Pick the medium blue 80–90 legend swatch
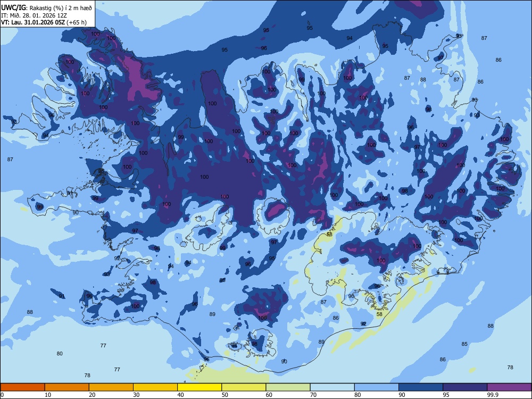Image resolution: width=532 pixels, height=399 pixels. pyautogui.click(x=377, y=387)
